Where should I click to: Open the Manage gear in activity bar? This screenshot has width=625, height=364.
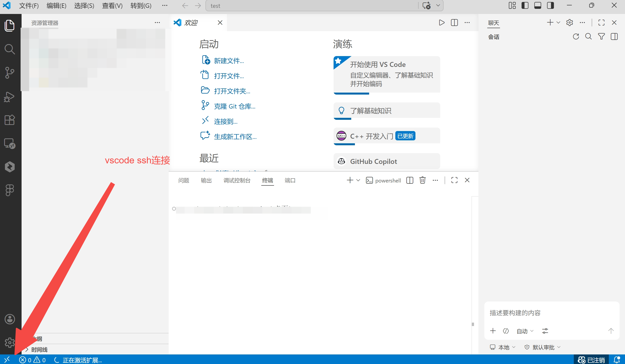click(10, 342)
